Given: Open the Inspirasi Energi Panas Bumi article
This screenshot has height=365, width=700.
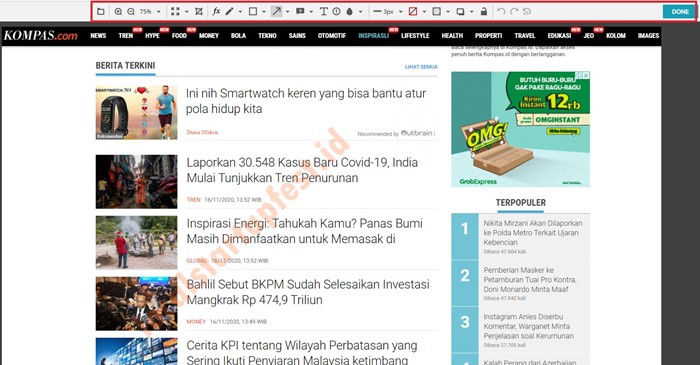Looking at the screenshot, I should [x=304, y=231].
